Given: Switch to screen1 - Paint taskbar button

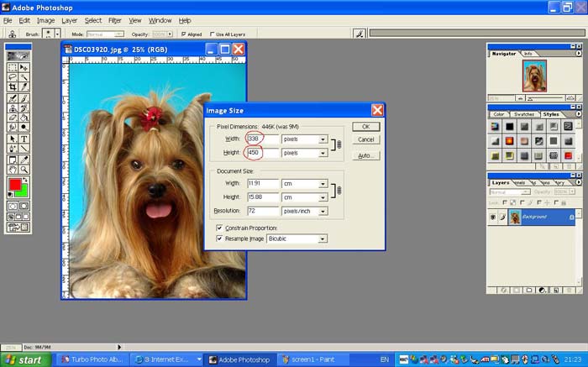Looking at the screenshot, I should point(313,359).
